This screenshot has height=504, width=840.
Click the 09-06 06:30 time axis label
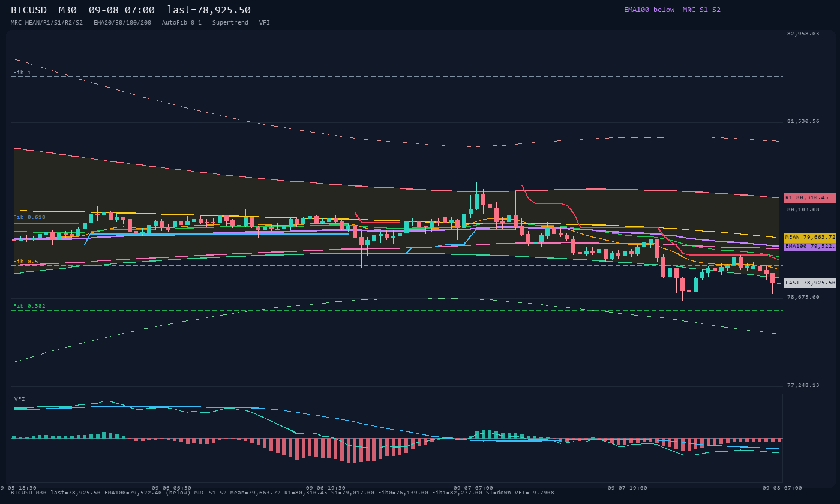(x=172, y=488)
